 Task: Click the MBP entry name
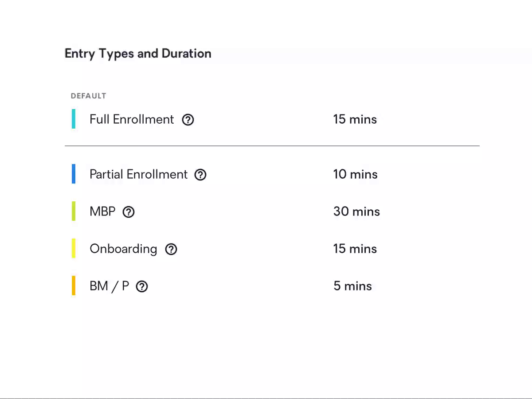pyautogui.click(x=102, y=211)
